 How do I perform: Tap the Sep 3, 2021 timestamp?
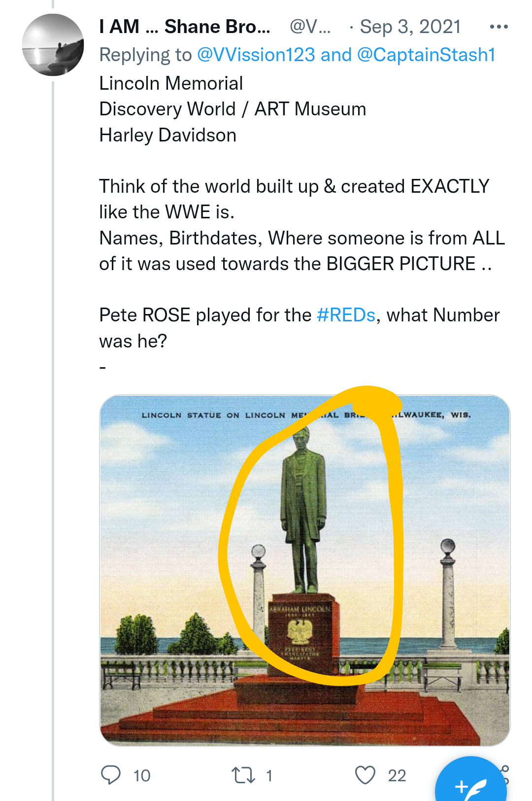[410, 27]
